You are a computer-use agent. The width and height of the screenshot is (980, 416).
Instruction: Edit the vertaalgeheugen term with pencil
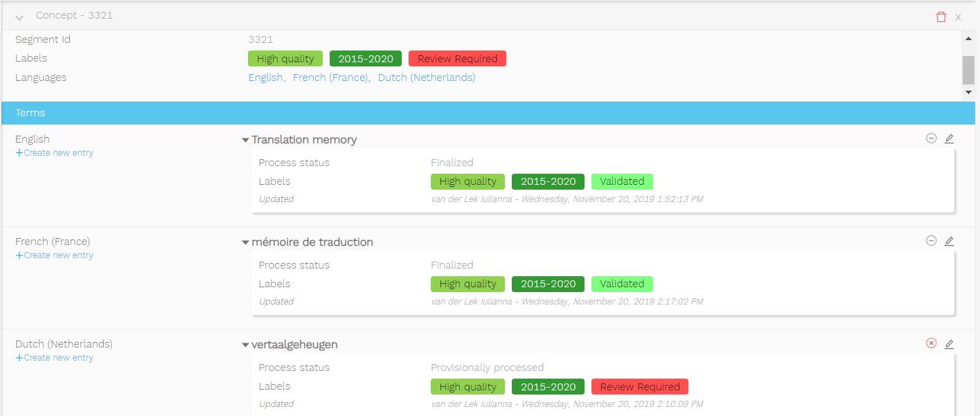tap(949, 343)
